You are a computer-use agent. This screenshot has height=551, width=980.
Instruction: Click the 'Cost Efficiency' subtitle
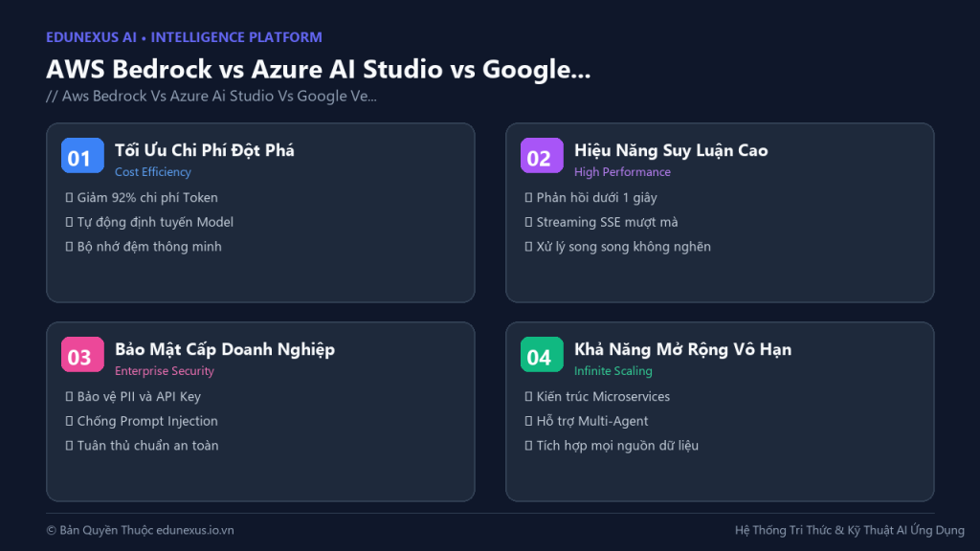pos(152,172)
